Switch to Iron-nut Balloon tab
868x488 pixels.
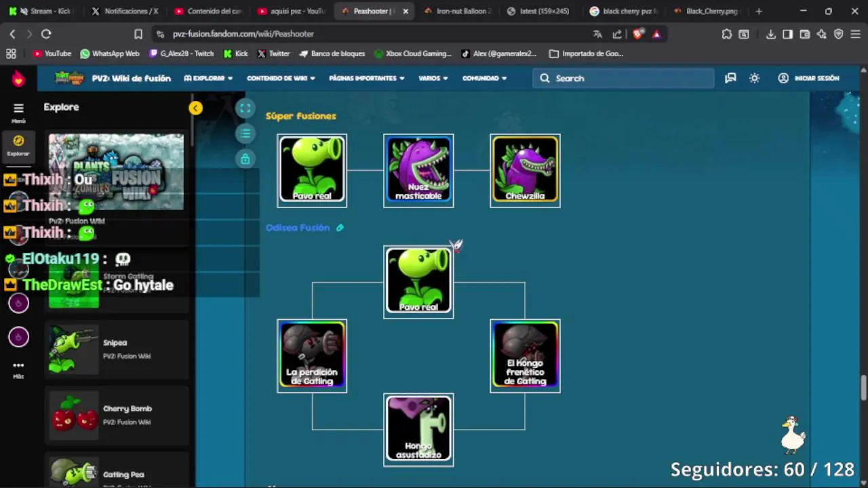coord(458,11)
